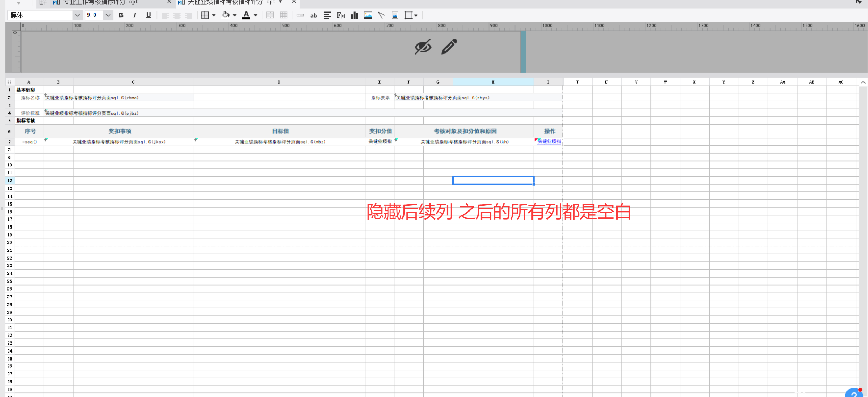Image resolution: width=868 pixels, height=397 pixels.
Task: Select the 关键业绩指标考核指标评分.cpt tab
Action: pos(232,2)
